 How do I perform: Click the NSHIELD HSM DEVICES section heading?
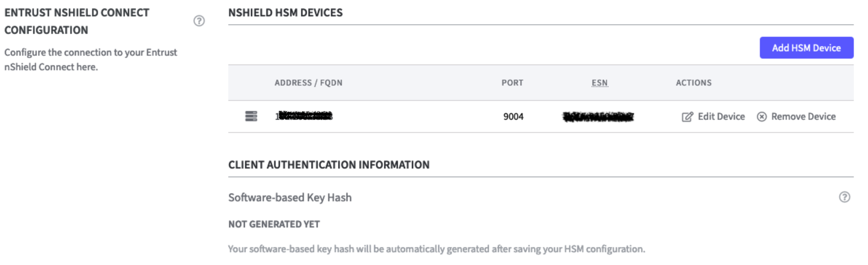click(x=285, y=13)
